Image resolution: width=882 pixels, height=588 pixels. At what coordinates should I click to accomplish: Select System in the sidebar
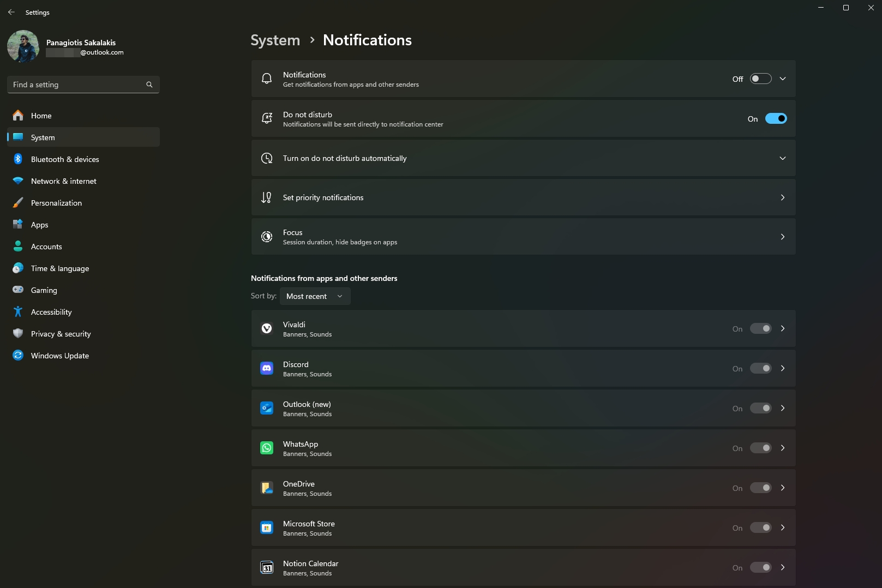pyautogui.click(x=83, y=137)
